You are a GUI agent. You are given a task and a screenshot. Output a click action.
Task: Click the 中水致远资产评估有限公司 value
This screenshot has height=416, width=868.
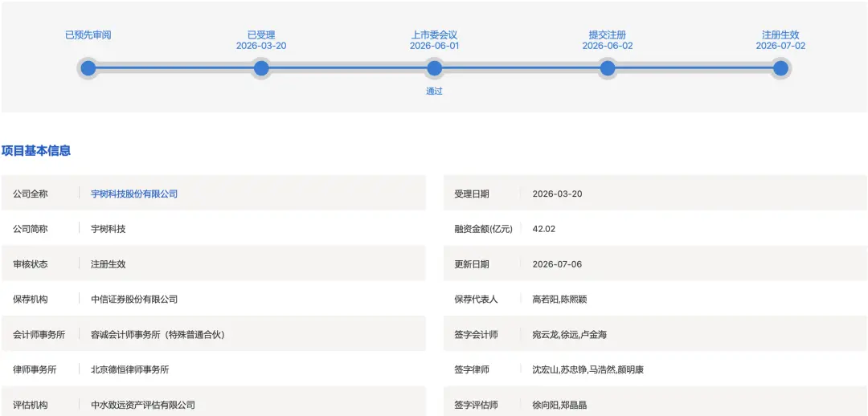(x=143, y=405)
